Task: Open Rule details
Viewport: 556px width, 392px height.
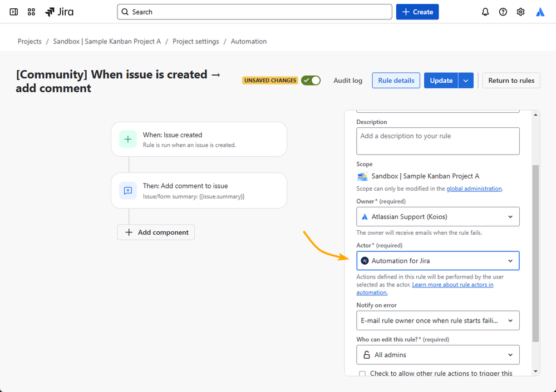Action: (x=396, y=81)
